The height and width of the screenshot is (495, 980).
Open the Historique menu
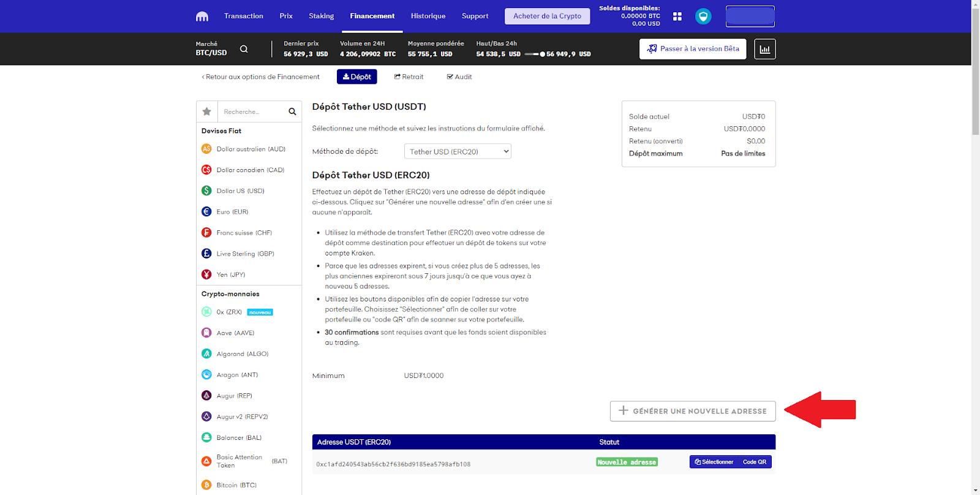point(428,16)
